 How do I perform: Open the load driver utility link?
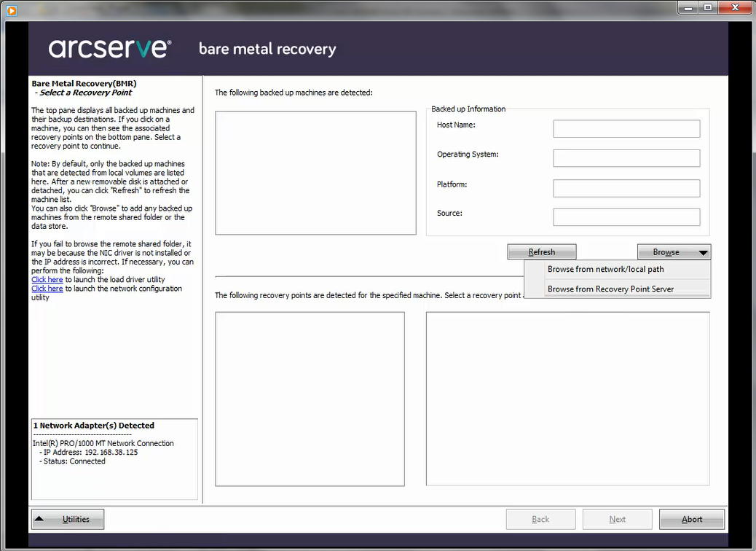tap(47, 279)
